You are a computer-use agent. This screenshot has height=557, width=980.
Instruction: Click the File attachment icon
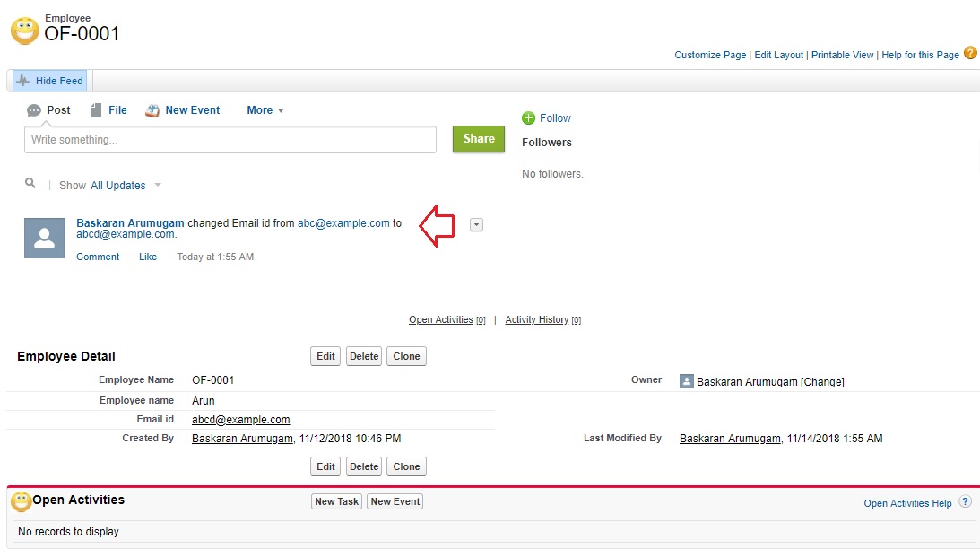click(x=95, y=109)
